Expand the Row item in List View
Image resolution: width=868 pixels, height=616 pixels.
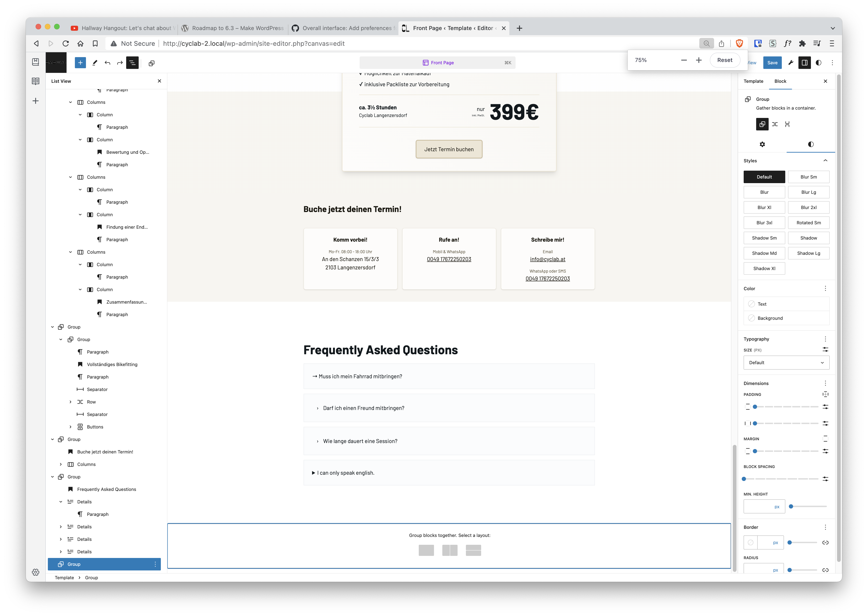[x=70, y=402]
